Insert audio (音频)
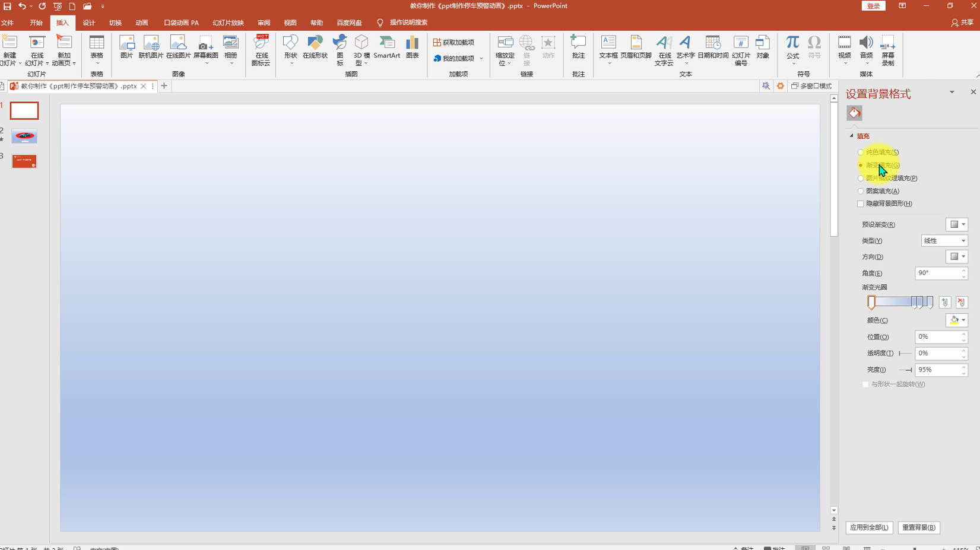The image size is (980, 550). click(866, 50)
